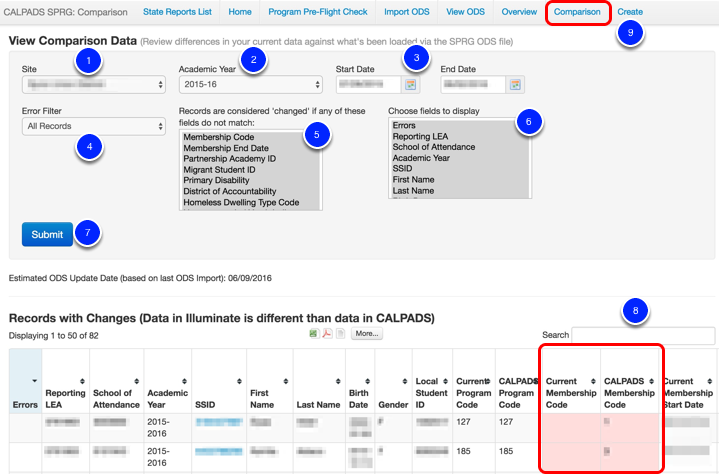Sort table by SSID column

pyautogui.click(x=239, y=381)
